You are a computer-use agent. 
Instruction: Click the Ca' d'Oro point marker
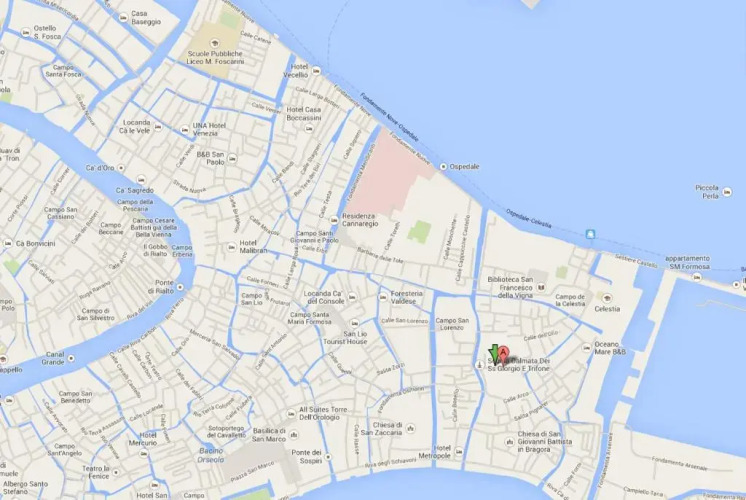pyautogui.click(x=121, y=168)
